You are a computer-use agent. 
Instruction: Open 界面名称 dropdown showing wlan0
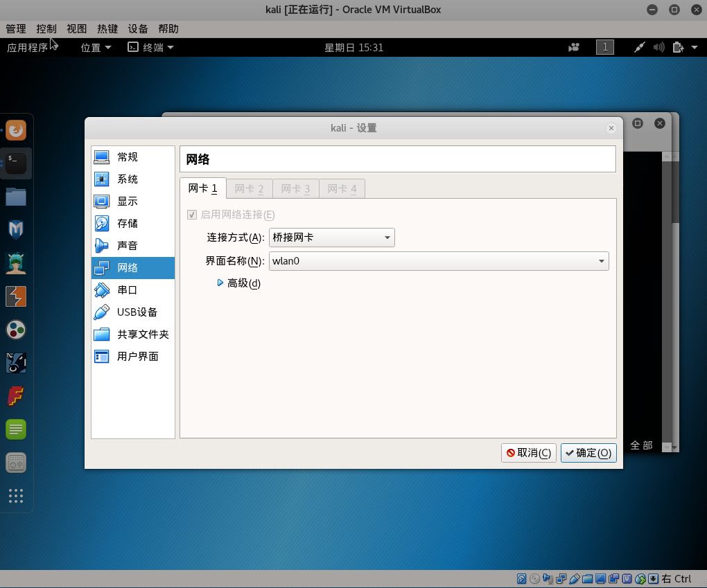tap(439, 261)
